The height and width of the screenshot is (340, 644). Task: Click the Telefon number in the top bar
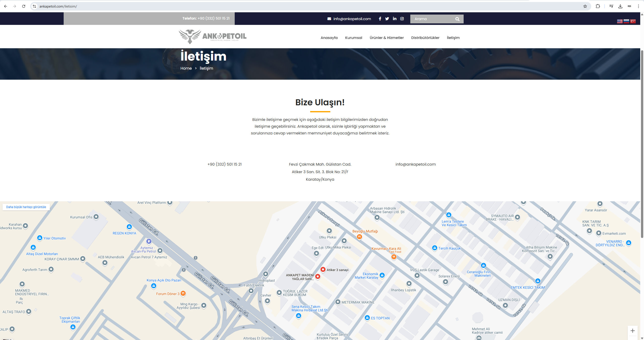206,18
